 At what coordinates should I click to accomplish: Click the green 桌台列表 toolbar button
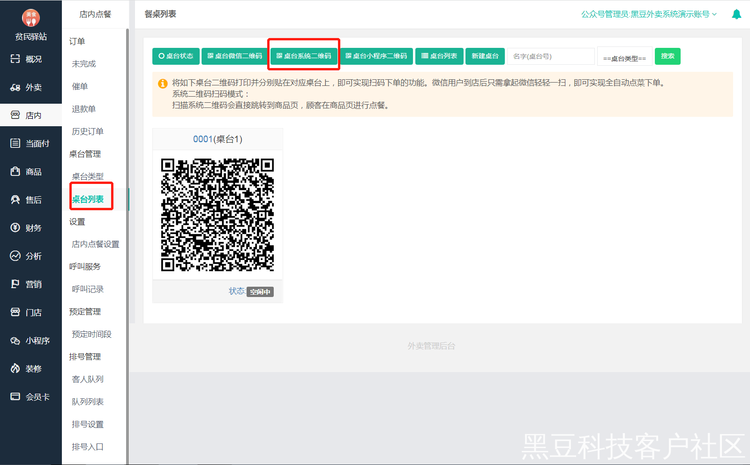[439, 56]
